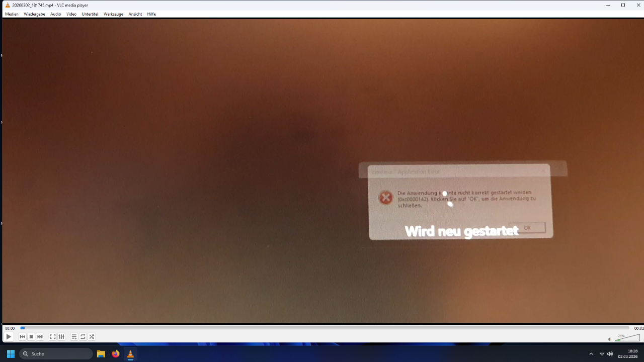Toggle fullscreen video mode

point(52,337)
